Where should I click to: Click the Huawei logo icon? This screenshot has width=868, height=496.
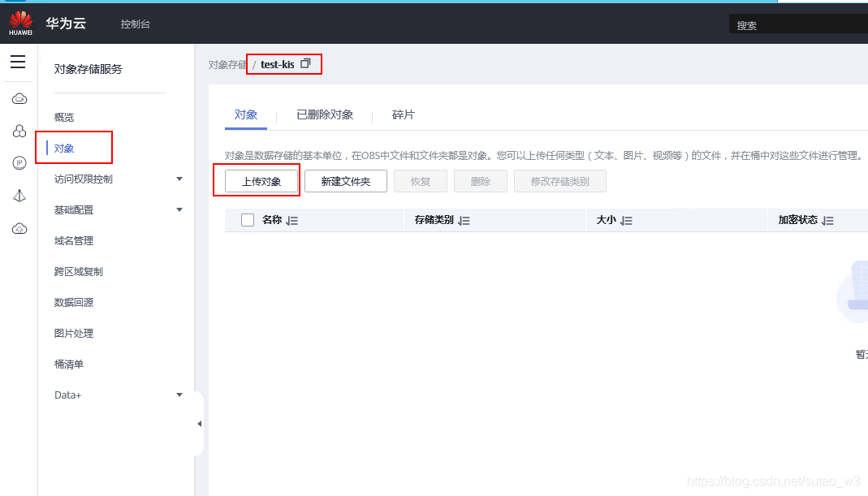coord(20,24)
